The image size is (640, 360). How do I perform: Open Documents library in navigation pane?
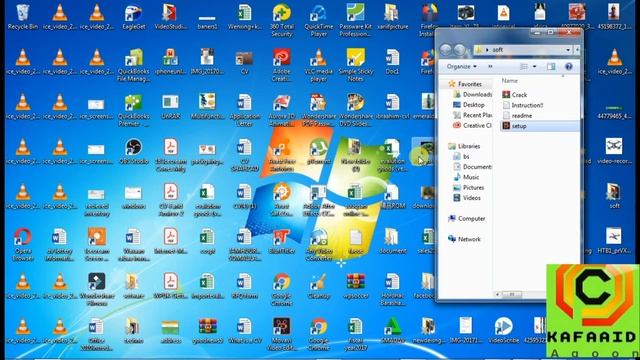tap(473, 167)
